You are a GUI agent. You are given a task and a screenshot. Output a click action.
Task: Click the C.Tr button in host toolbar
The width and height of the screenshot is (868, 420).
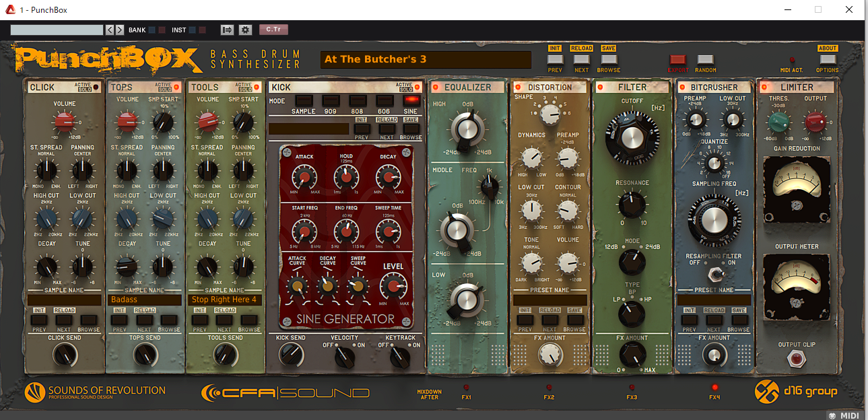pyautogui.click(x=273, y=30)
